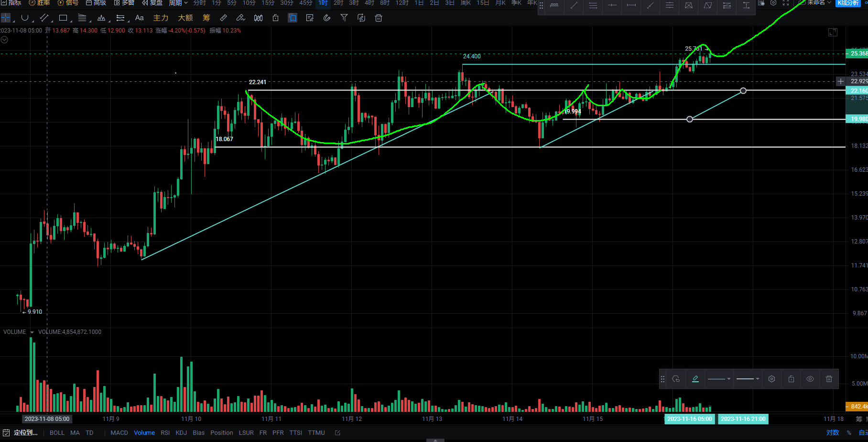Open chart settings hexagon icon at top right
Screen dimensions: 868x442
(773, 3)
